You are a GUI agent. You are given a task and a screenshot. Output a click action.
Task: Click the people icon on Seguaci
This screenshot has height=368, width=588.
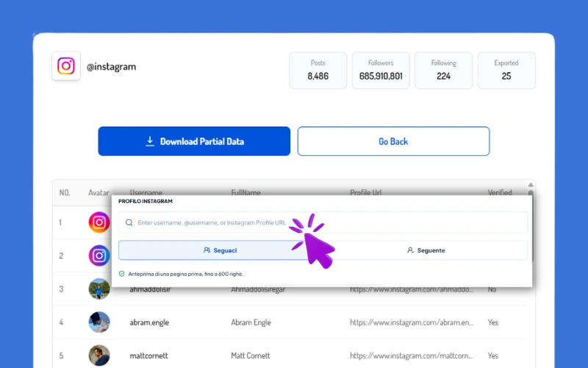207,250
